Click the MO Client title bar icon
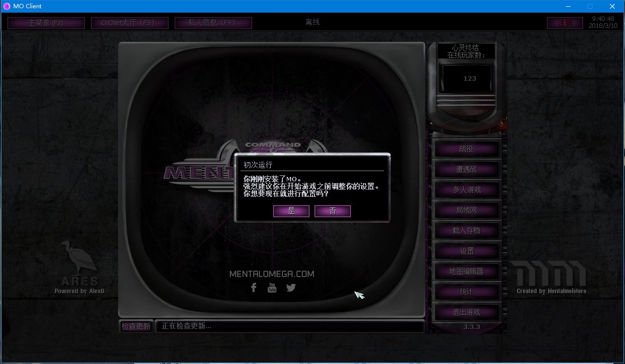Screen dimensions: 625x364 [x=7, y=6]
